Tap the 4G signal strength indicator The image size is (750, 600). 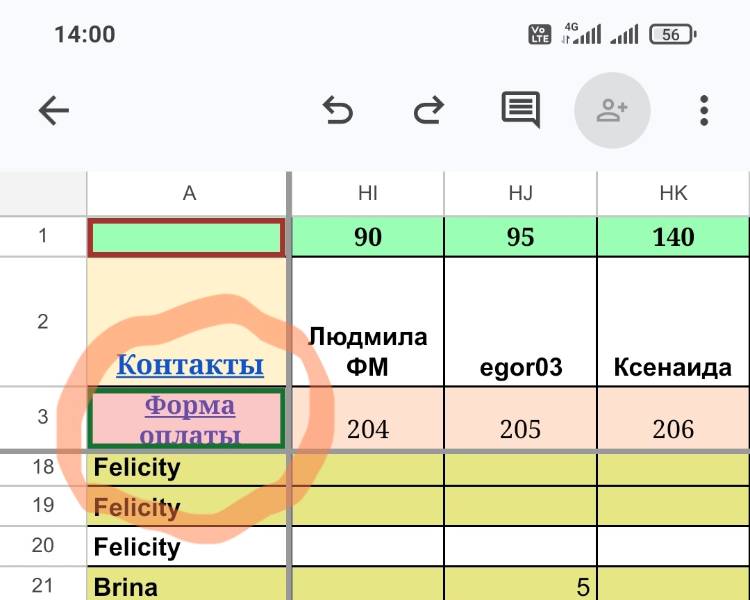click(582, 33)
